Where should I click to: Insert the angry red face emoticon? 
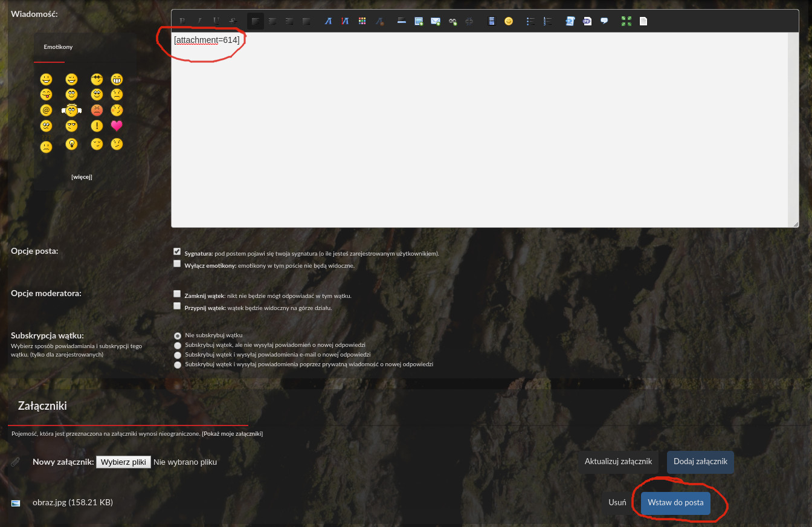[97, 110]
